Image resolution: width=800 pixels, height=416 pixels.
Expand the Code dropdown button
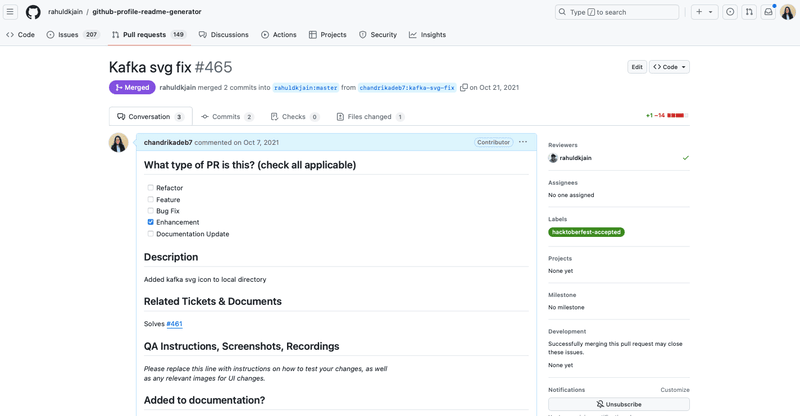pos(669,67)
